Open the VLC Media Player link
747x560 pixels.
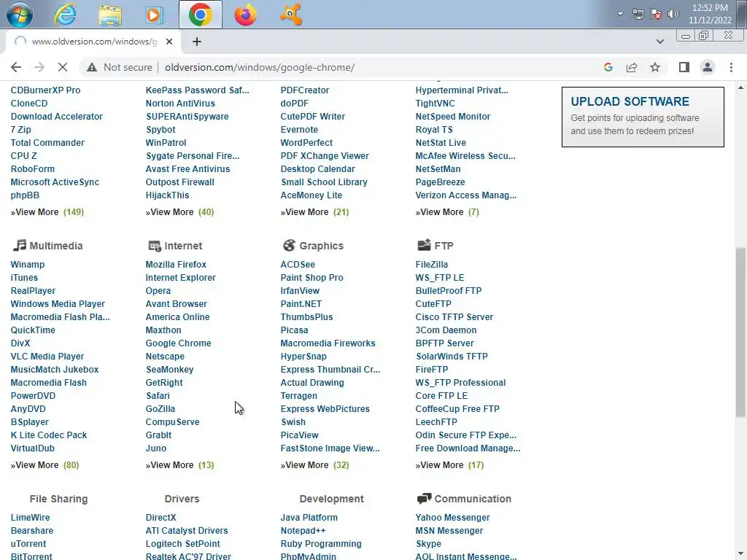coord(47,356)
